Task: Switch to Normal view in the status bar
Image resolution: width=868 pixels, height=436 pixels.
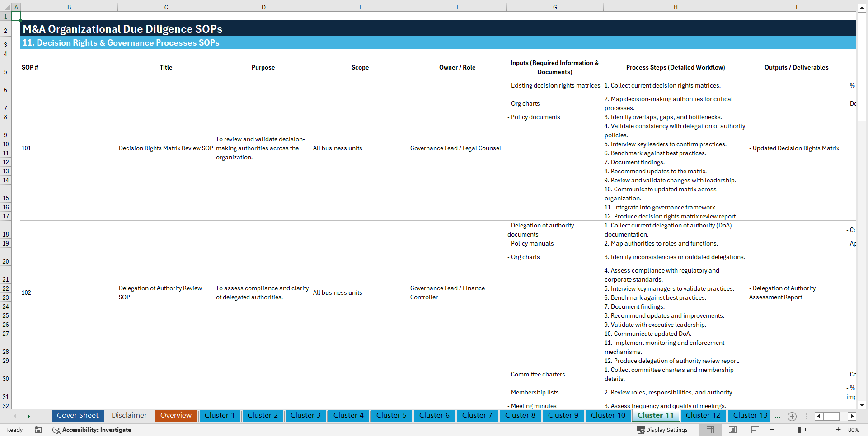Action: [709, 430]
